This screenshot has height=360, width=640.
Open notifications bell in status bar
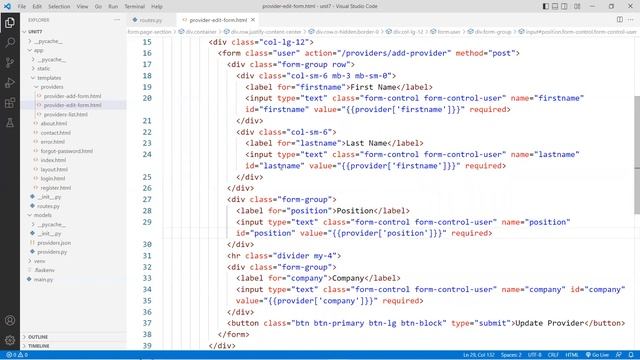point(631,355)
